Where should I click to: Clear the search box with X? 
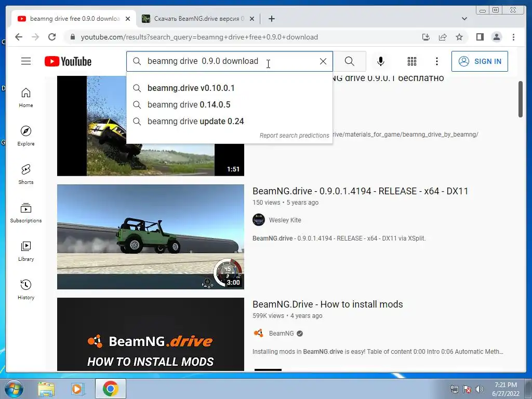pyautogui.click(x=323, y=61)
